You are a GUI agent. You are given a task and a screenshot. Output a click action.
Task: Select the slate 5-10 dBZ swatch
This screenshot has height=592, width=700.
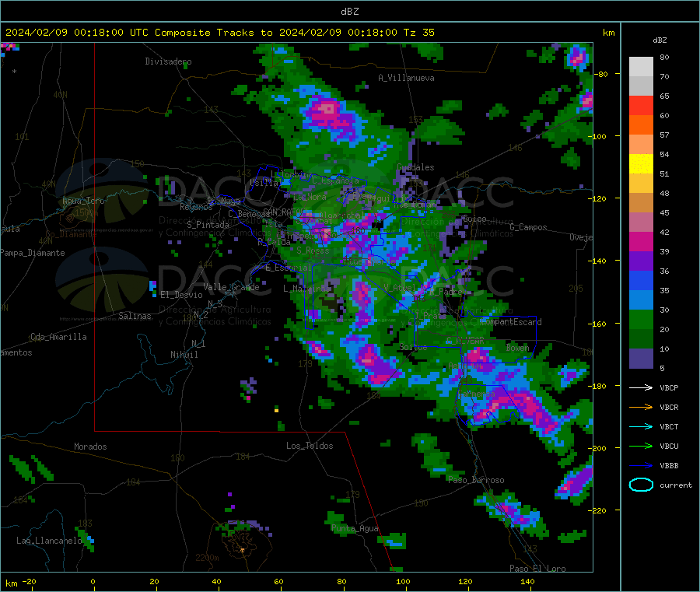click(x=641, y=359)
